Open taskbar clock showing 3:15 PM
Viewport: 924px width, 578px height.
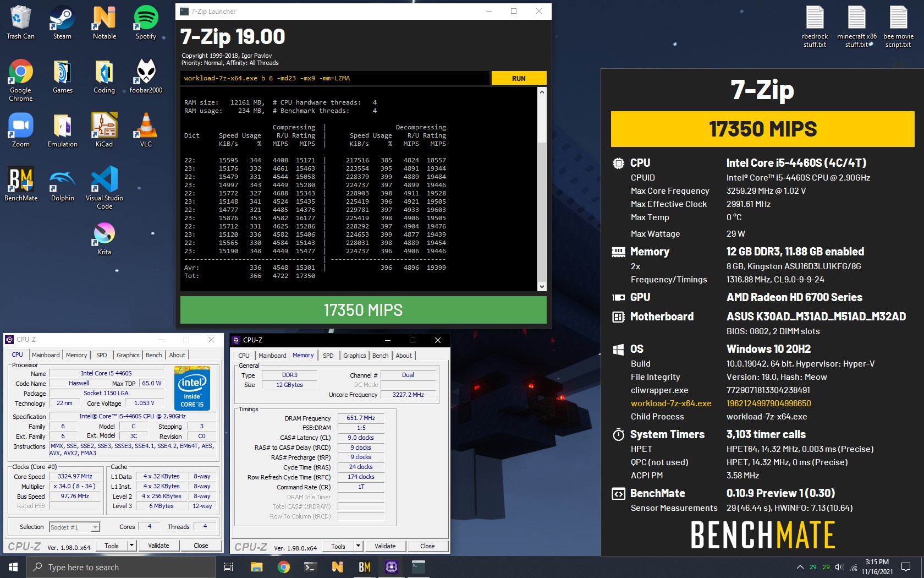coord(877,567)
